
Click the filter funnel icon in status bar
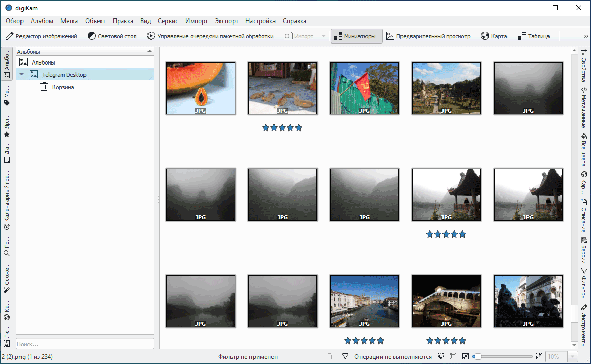(x=345, y=356)
